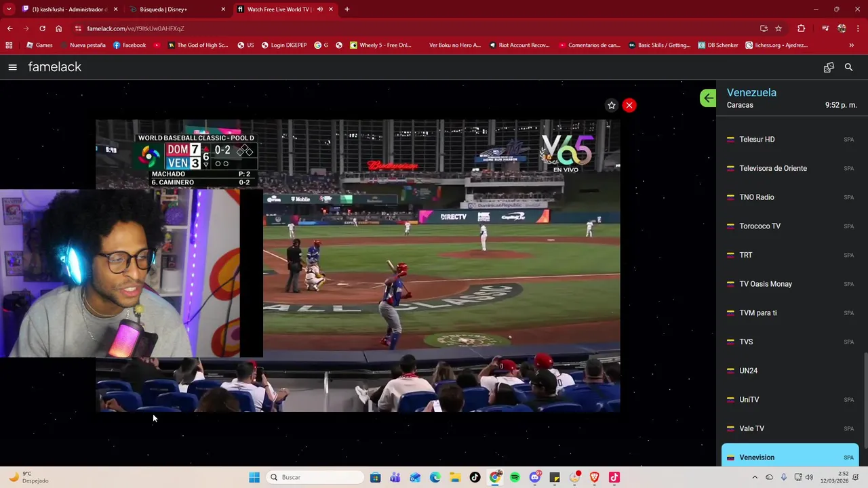
Task: Click the site information icon in address bar
Action: coord(78,28)
